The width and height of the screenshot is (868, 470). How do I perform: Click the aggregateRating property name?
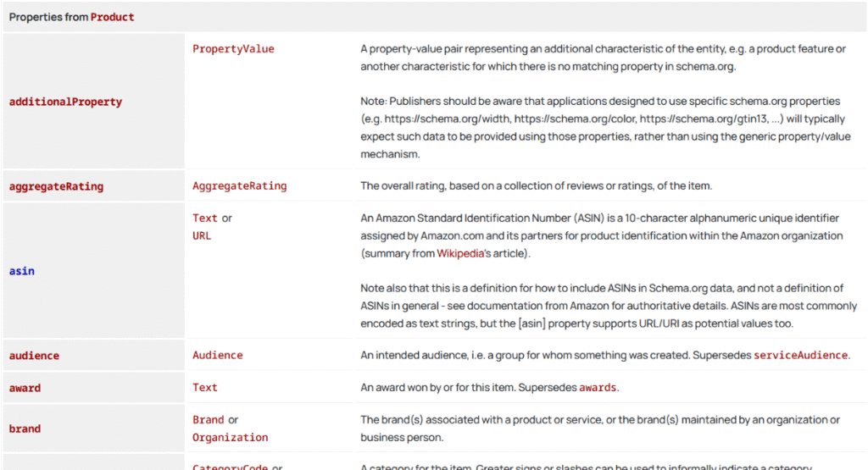click(x=56, y=186)
